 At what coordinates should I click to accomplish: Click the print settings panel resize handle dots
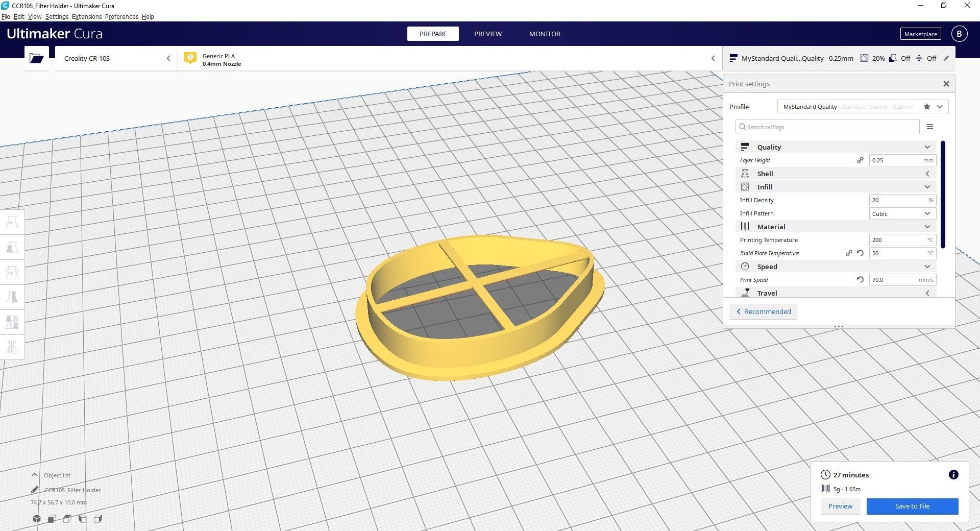[839, 326]
